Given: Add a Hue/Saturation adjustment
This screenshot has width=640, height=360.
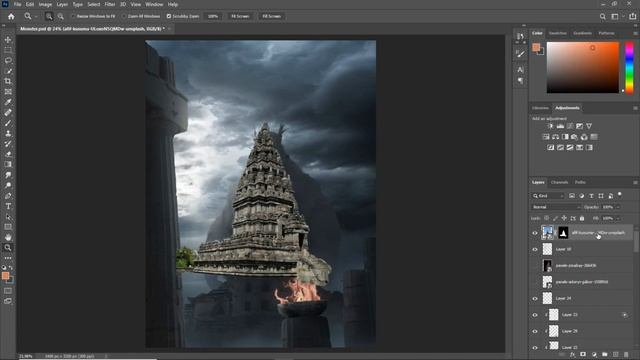Looking at the screenshot, I should [546, 137].
